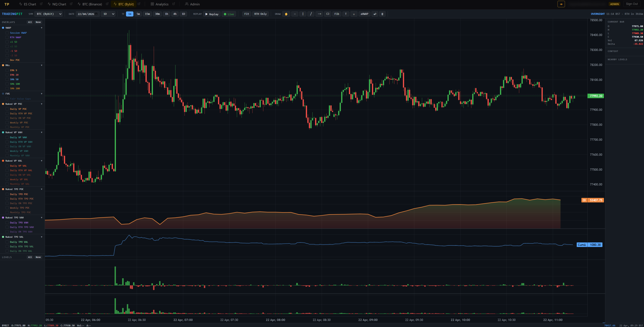Collapse the Naked TPO VAL group

pyautogui.click(x=42, y=237)
